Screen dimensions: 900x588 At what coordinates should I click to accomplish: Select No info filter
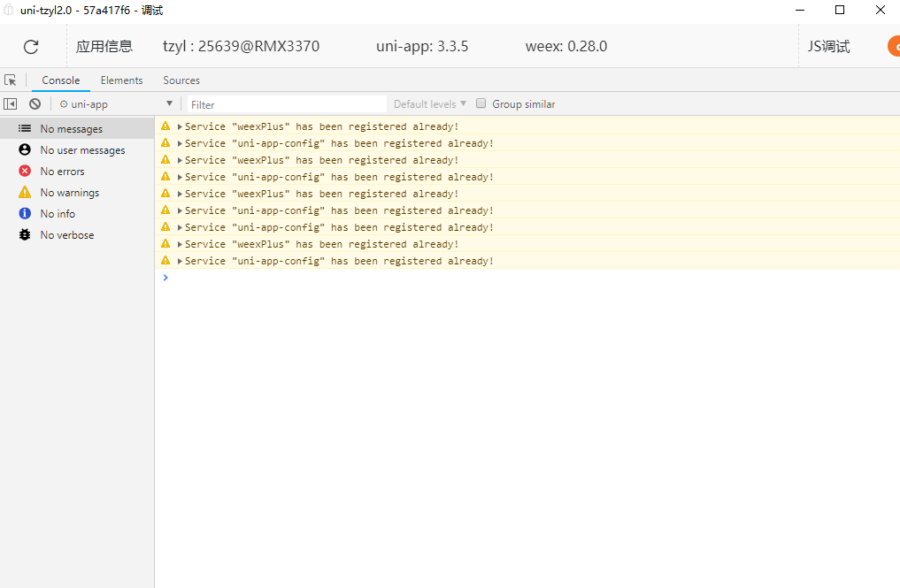pos(78,213)
